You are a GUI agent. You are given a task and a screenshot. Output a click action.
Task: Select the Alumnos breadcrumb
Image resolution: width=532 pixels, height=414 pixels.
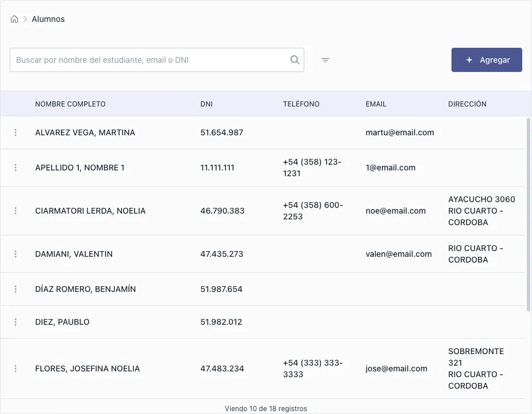pyautogui.click(x=48, y=19)
